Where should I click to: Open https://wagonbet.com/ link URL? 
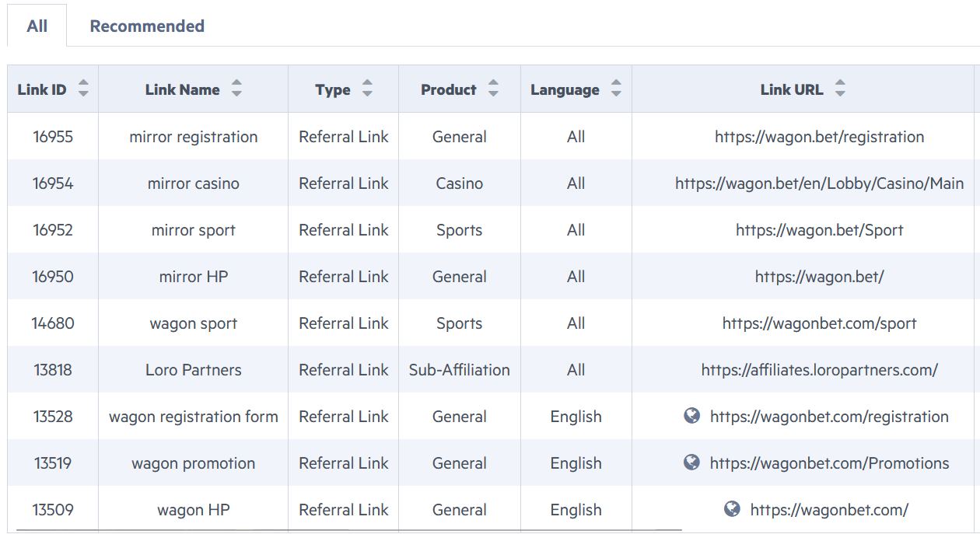point(829,510)
